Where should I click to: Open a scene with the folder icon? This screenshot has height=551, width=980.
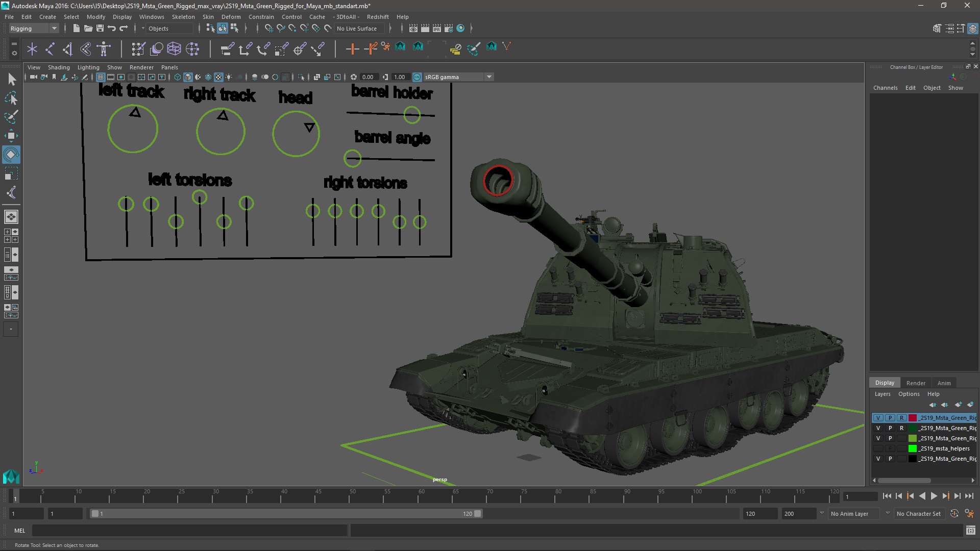[88, 28]
